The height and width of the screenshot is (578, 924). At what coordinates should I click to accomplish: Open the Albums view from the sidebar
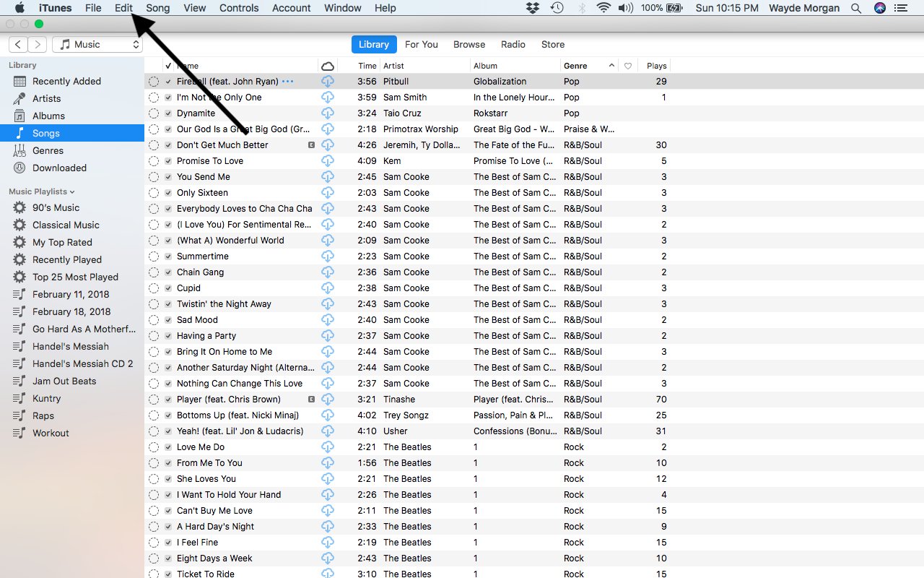point(47,116)
